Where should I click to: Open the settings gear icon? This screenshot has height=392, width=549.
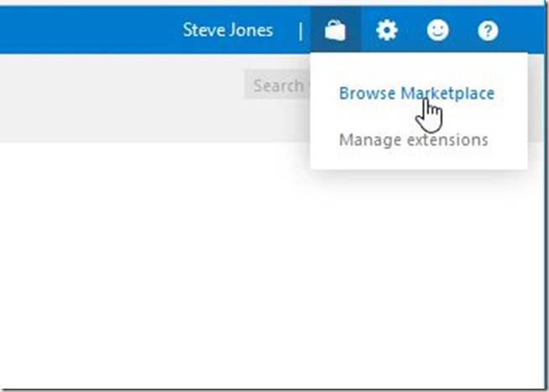386,31
